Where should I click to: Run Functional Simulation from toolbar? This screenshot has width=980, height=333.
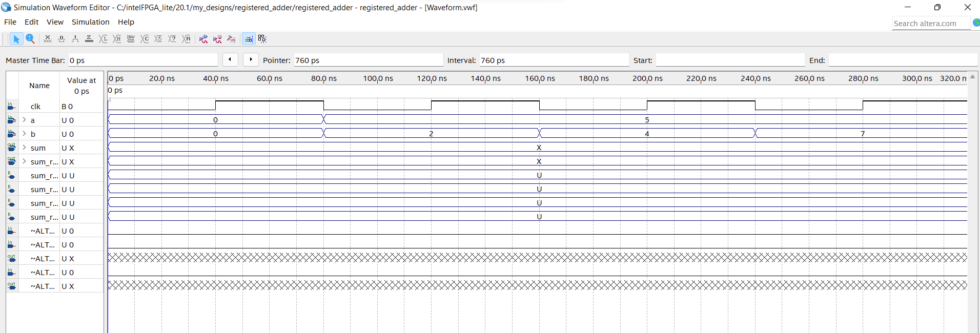(x=203, y=39)
